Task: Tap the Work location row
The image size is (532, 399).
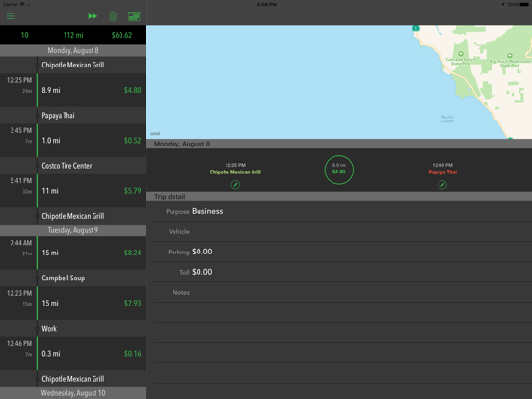Action: point(73,328)
